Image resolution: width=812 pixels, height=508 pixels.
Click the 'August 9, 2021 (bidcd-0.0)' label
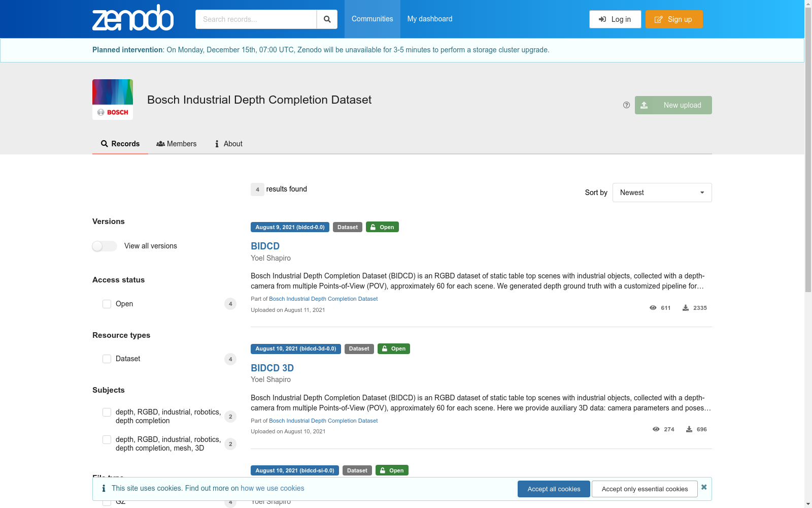[290, 227]
